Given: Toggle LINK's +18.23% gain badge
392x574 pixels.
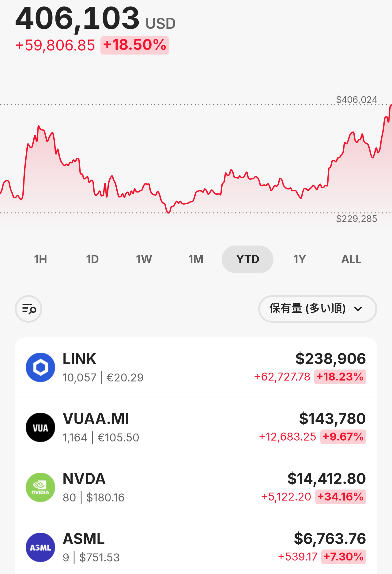Looking at the screenshot, I should 340,377.
